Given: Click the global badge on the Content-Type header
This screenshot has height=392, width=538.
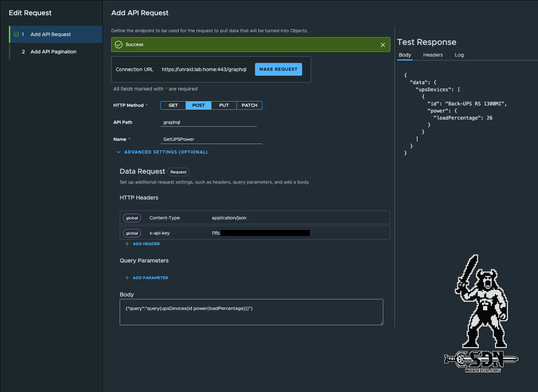Looking at the screenshot, I should (x=132, y=218).
